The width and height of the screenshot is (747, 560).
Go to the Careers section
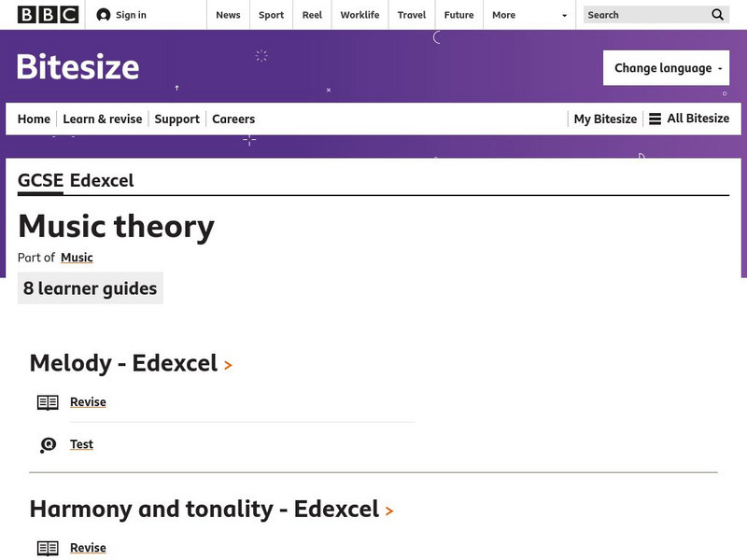click(x=233, y=119)
